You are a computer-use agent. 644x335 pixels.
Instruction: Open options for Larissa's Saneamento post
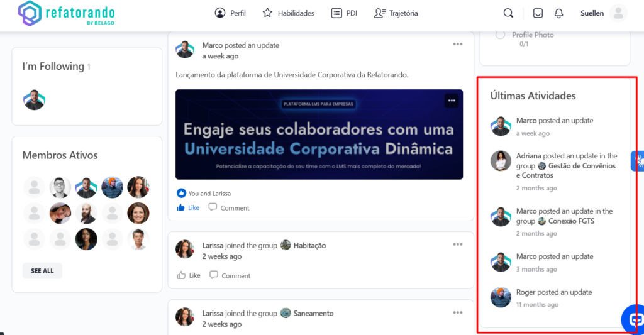tap(458, 312)
